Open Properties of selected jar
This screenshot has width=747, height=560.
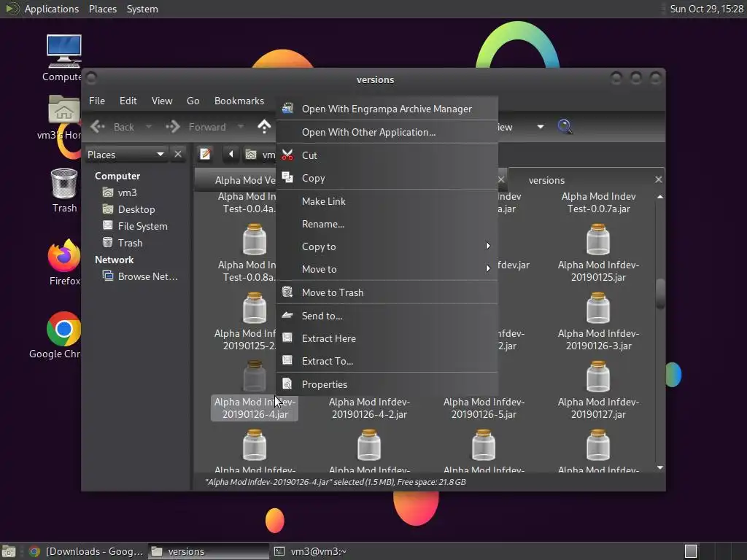(387, 384)
